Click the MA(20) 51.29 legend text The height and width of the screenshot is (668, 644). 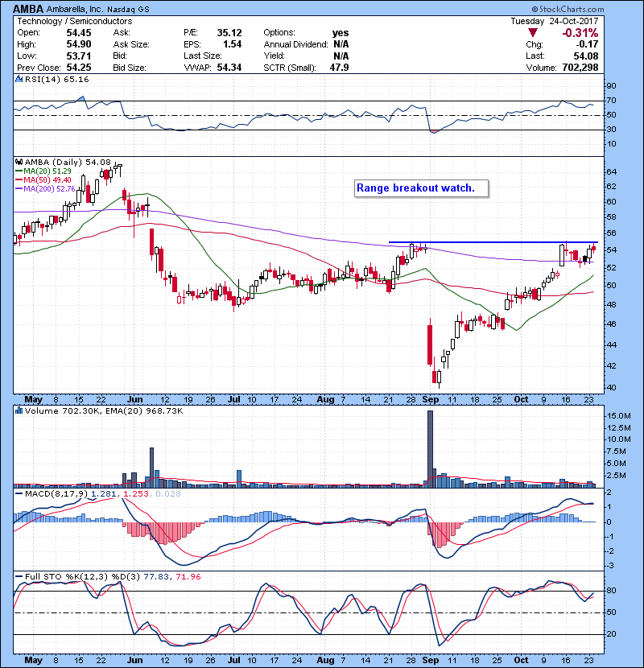coord(47,171)
